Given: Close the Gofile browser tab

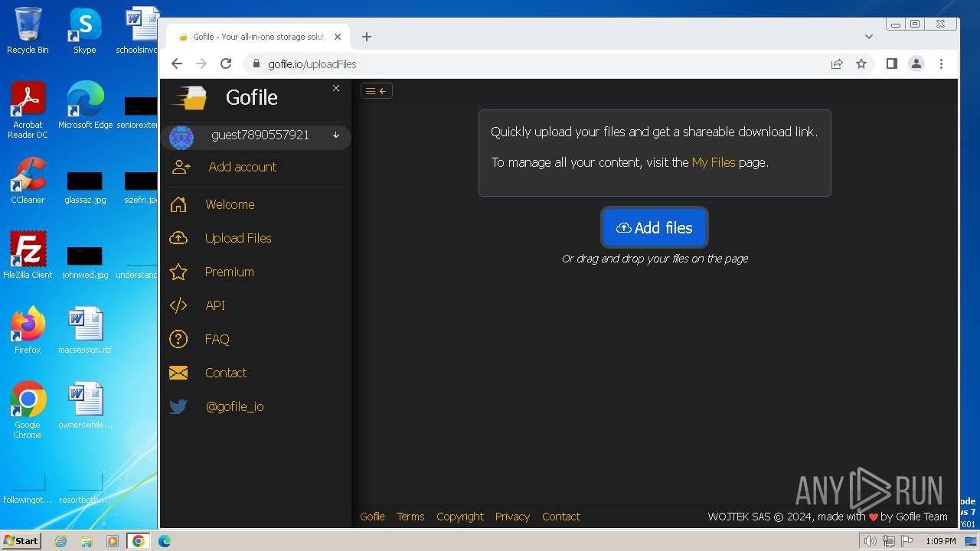Looking at the screenshot, I should coord(337,37).
